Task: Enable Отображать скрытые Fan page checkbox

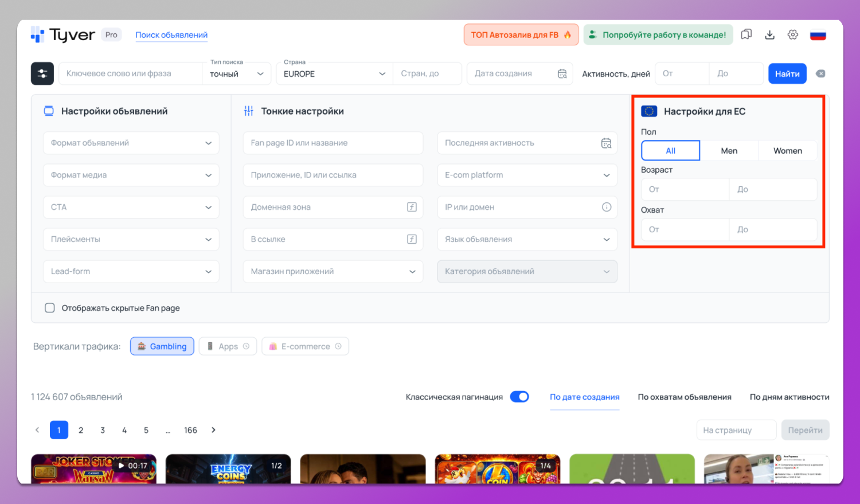Action: (x=50, y=308)
